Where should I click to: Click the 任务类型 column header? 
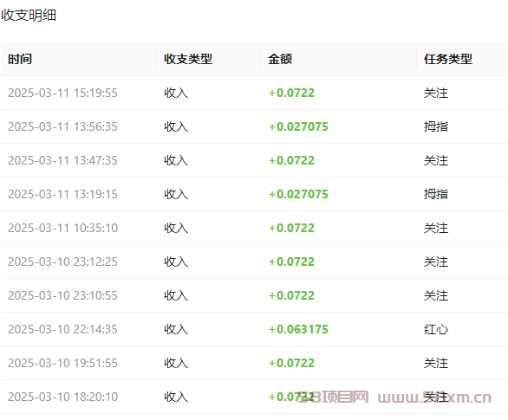pyautogui.click(x=448, y=59)
